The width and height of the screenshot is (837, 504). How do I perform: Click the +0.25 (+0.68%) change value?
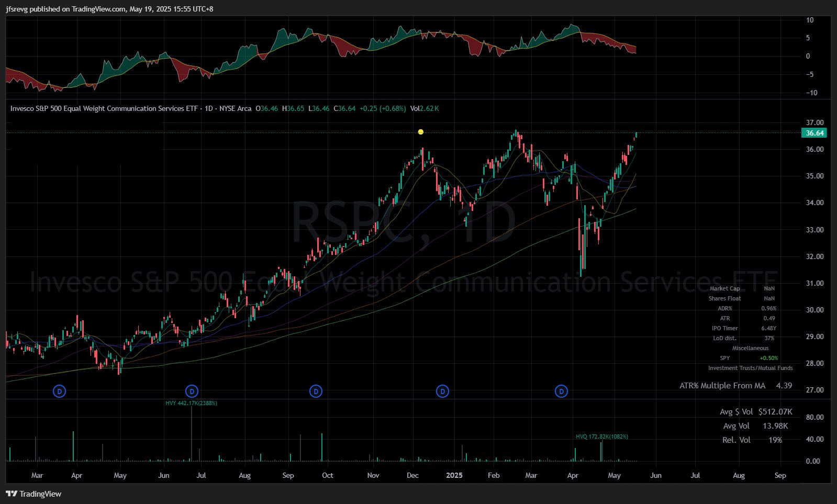coord(383,108)
